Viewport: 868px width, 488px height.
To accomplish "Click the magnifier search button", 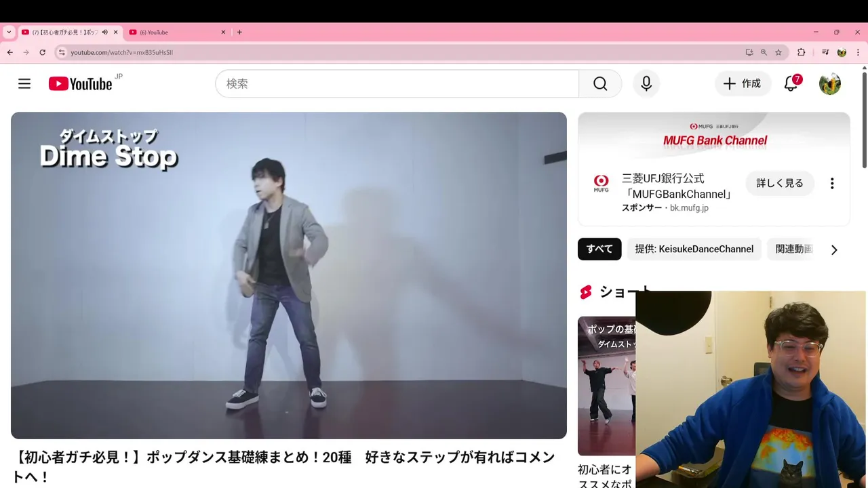I will pyautogui.click(x=600, y=83).
